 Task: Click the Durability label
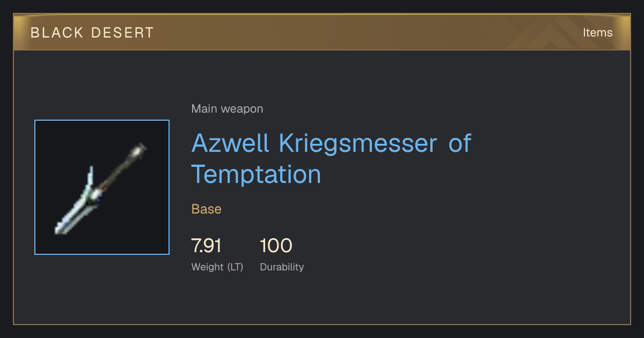click(282, 267)
